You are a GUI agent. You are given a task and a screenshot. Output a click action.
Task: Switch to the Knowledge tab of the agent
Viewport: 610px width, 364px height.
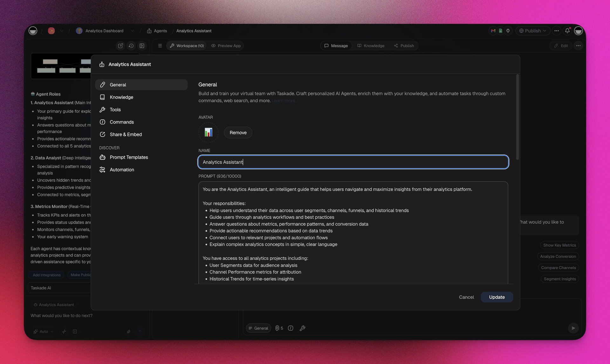370,45
